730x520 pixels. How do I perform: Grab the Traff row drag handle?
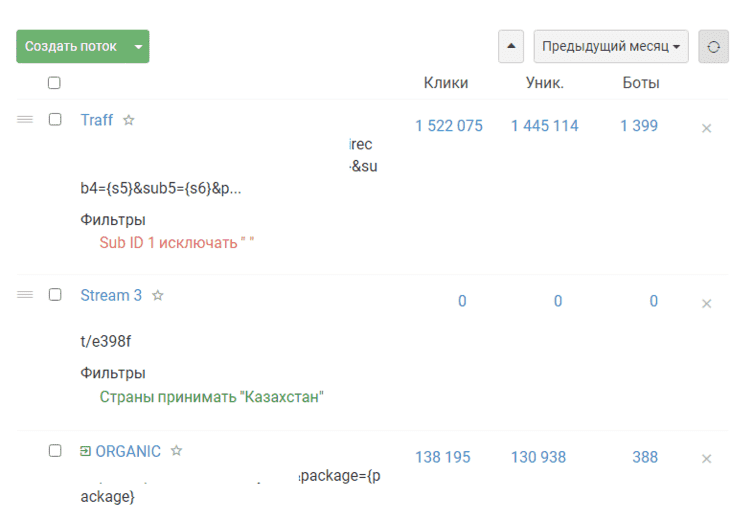(25, 120)
